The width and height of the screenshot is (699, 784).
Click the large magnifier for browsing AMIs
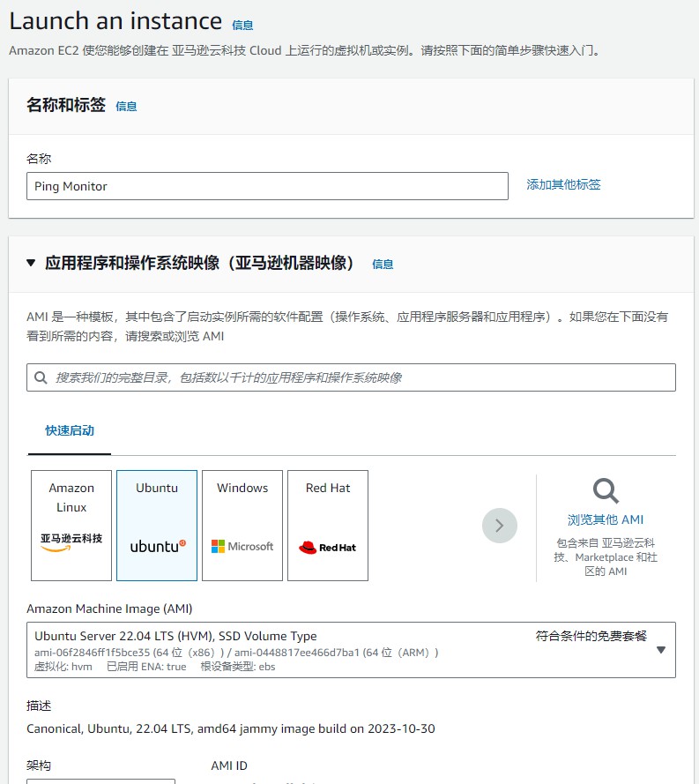pos(606,491)
